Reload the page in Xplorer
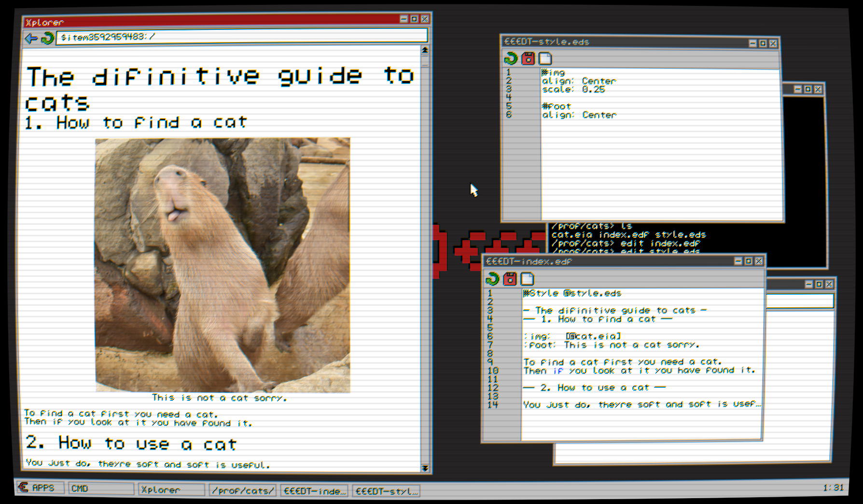863x504 pixels. click(x=47, y=38)
